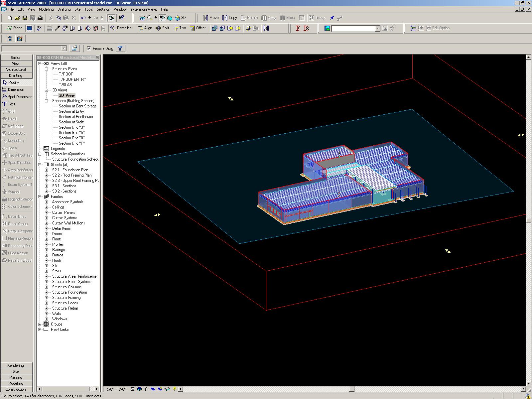Click the Offset tool
532x399 pixels.
click(198, 28)
